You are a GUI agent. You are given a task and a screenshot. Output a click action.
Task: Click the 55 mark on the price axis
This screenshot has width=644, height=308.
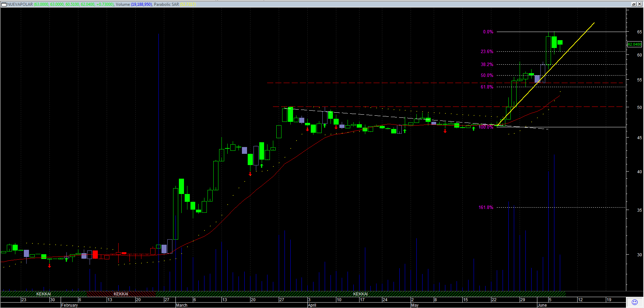[x=639, y=80]
